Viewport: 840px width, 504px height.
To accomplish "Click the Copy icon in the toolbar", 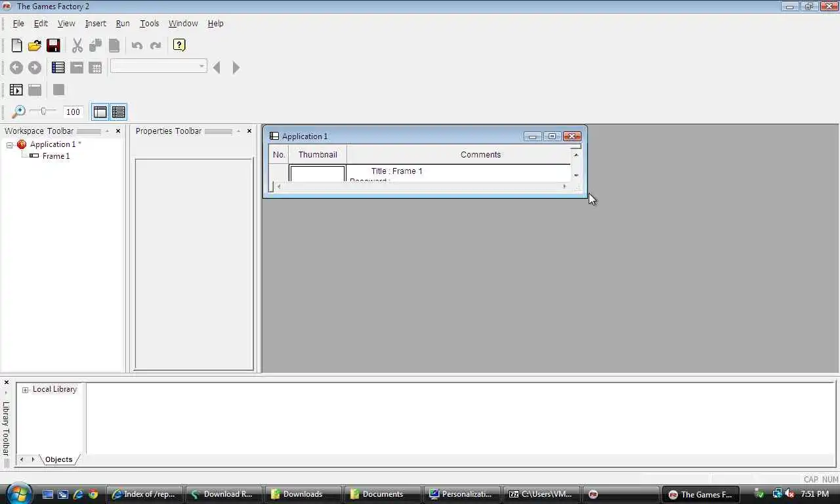I will point(96,45).
